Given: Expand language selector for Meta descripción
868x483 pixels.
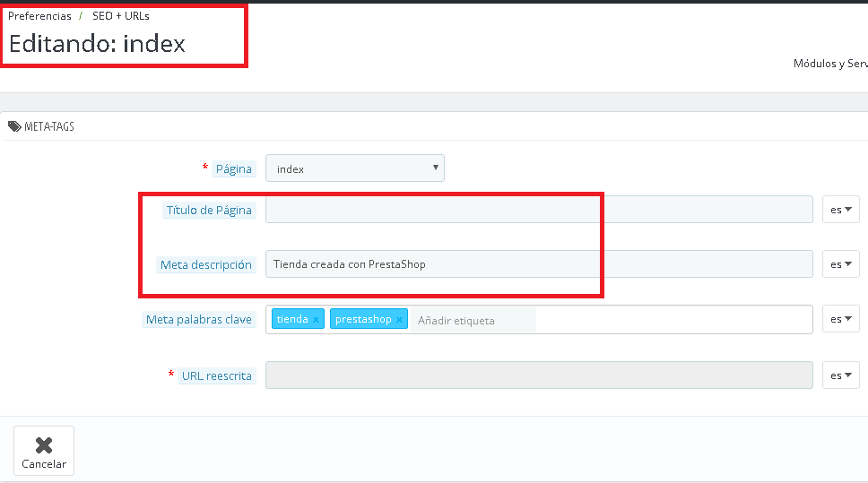Looking at the screenshot, I should click(x=840, y=264).
